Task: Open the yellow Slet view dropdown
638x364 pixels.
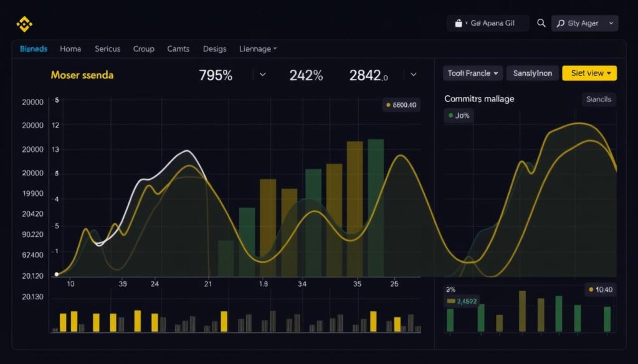Action: (x=589, y=73)
